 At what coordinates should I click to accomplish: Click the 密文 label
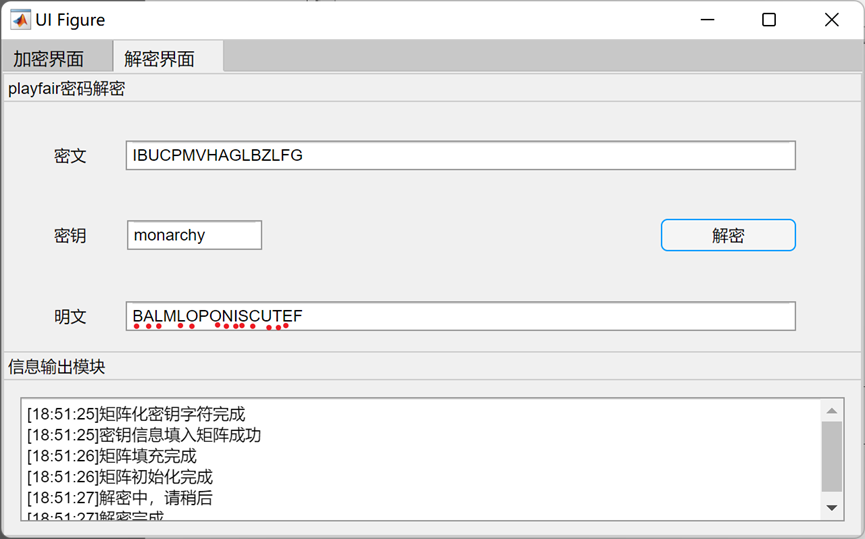pos(70,156)
